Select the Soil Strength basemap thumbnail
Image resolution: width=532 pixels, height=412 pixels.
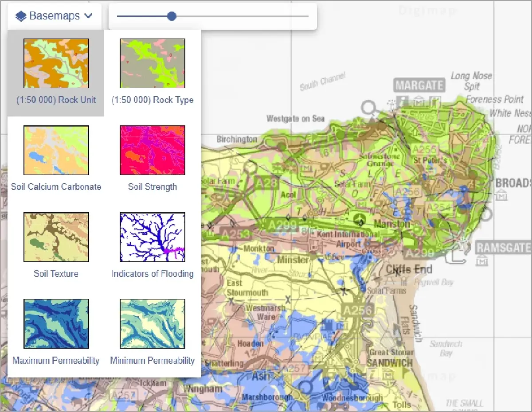pyautogui.click(x=152, y=150)
